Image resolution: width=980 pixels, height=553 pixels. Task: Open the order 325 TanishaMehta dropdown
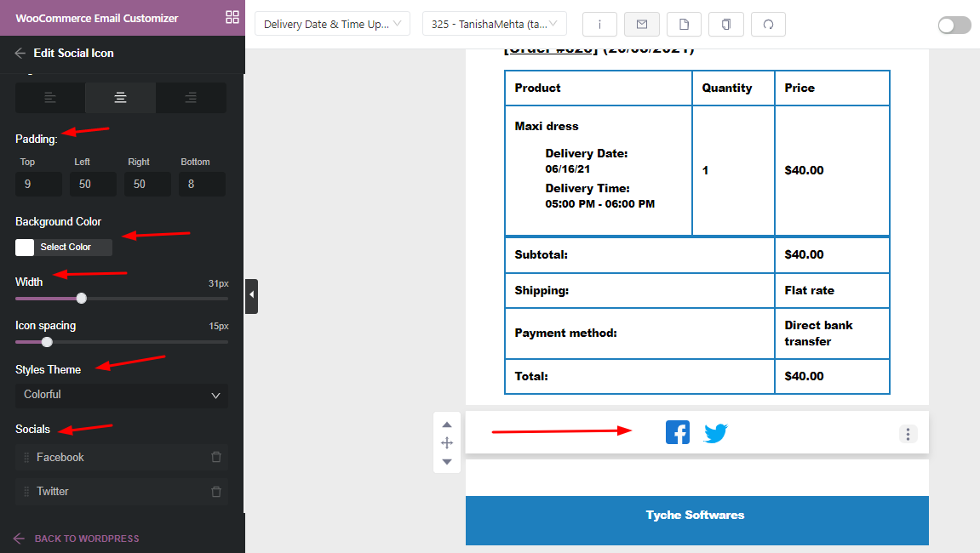[495, 24]
